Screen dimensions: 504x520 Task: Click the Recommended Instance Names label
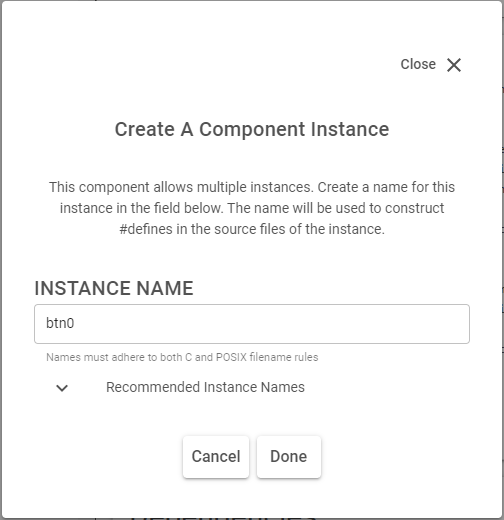click(205, 387)
